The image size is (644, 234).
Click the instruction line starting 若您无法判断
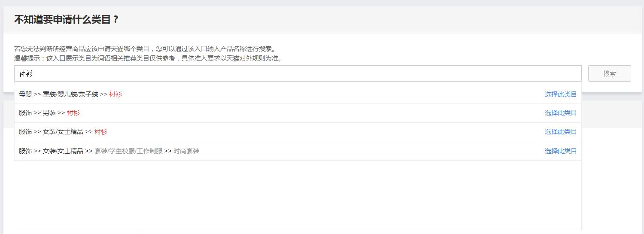pyautogui.click(x=146, y=49)
